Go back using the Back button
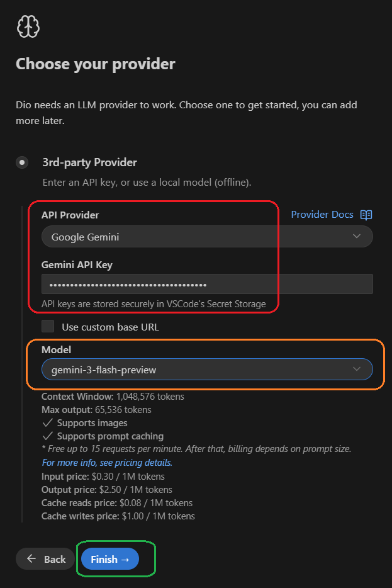 click(x=45, y=559)
